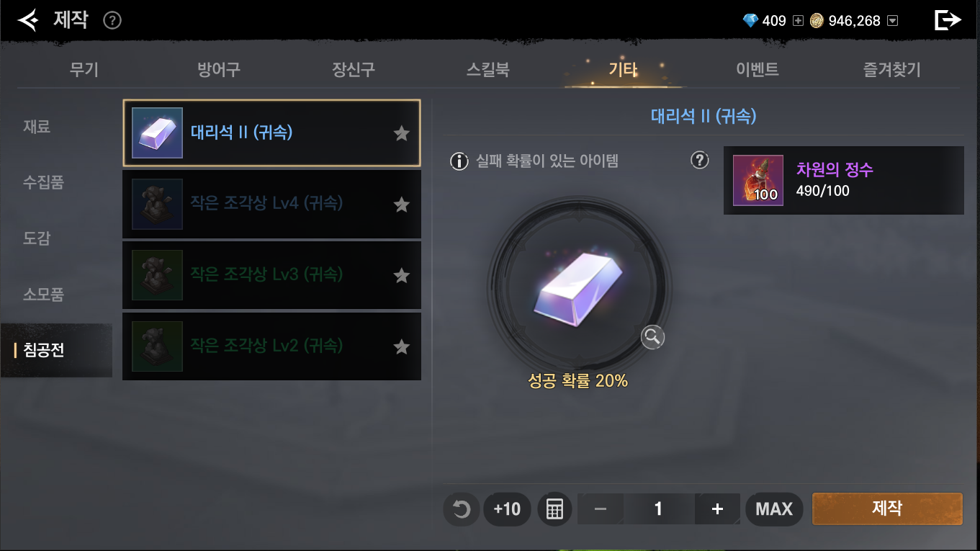980x551 pixels.
Task: Toggle favorite star for 대리석 II (귀속)
Action: (x=402, y=133)
